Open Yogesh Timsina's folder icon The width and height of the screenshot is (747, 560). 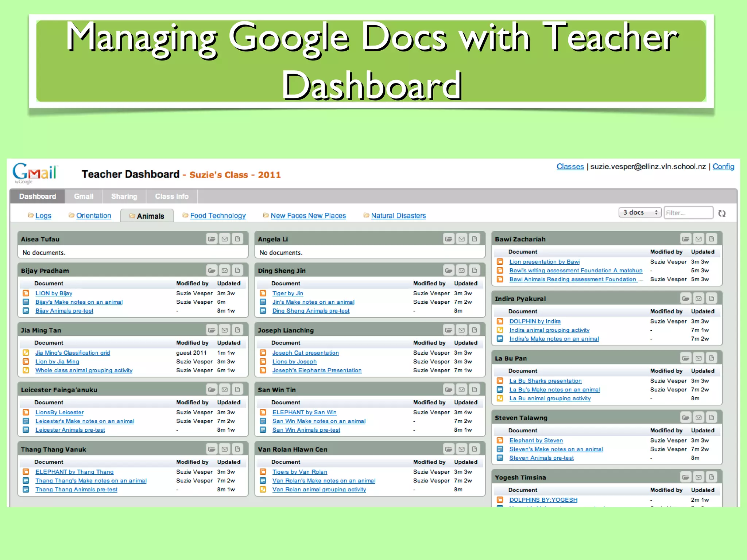coord(686,477)
